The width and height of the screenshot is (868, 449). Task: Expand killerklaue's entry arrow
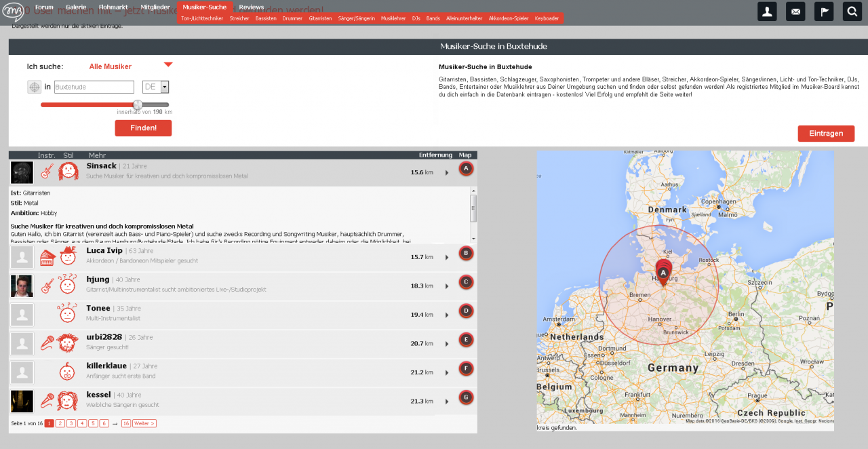(447, 372)
